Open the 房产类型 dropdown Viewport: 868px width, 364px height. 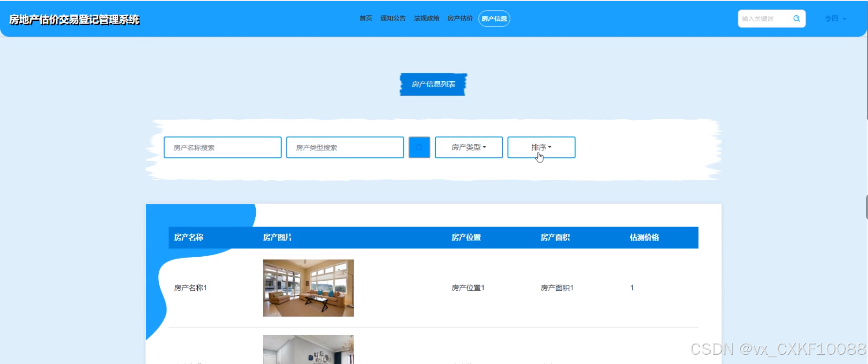[469, 147]
